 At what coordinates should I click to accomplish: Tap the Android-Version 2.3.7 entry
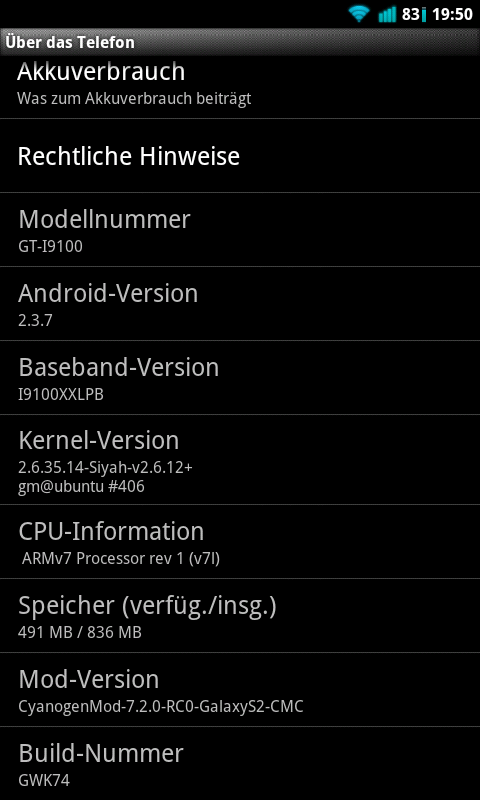tap(240, 304)
